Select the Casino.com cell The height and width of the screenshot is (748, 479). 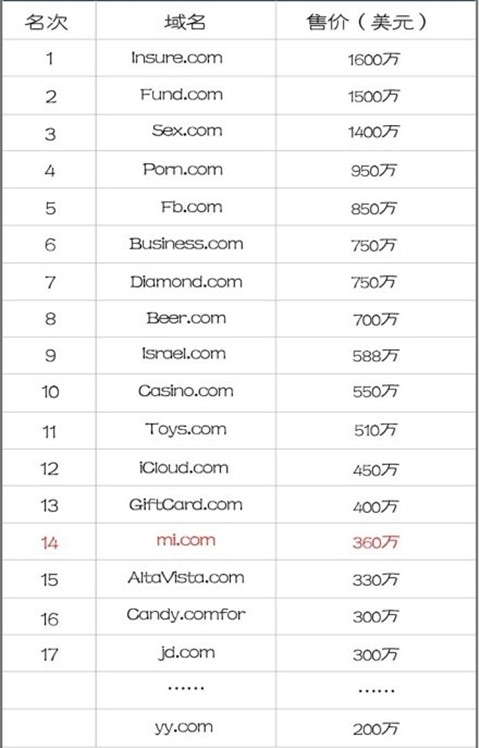186,391
